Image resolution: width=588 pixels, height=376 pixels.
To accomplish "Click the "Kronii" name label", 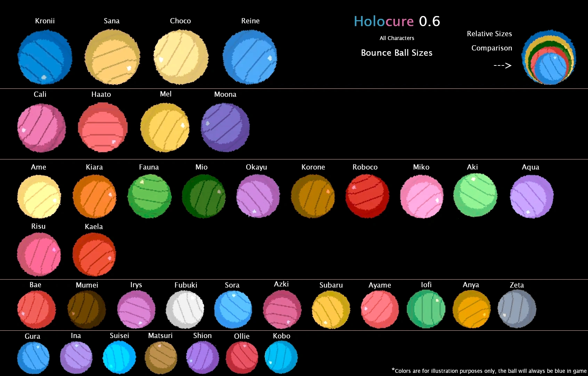I will [45, 21].
